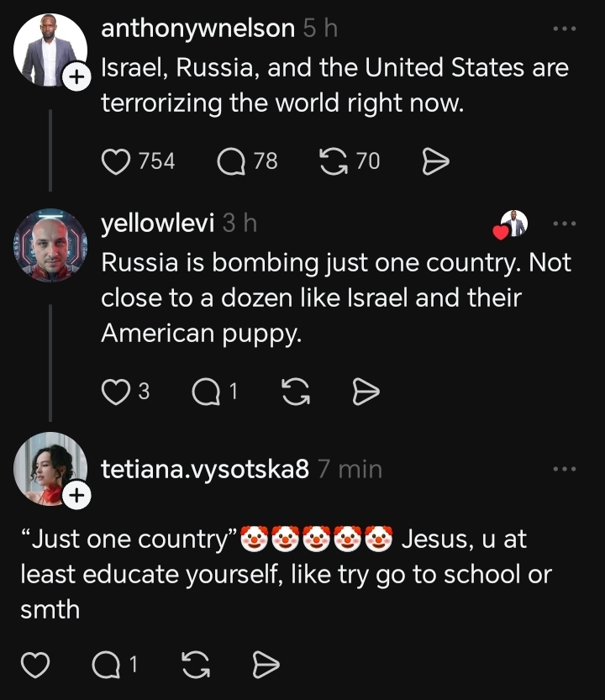View the small liked-by-author avatar badge
The image size is (605, 700).
tap(512, 224)
